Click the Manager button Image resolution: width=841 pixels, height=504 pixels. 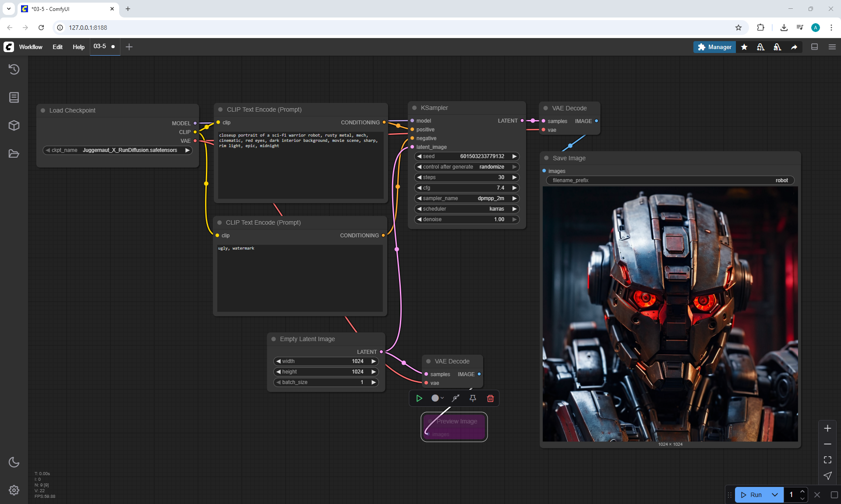(x=714, y=47)
